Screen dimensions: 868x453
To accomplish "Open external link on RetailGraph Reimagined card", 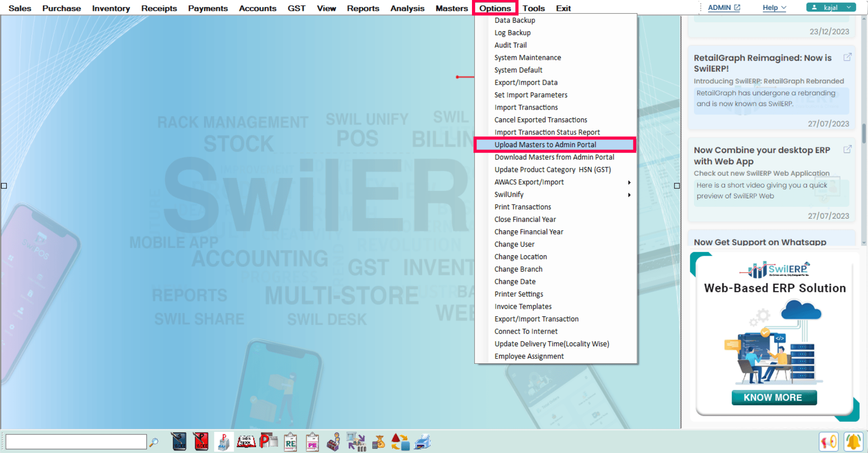I will pos(848,57).
